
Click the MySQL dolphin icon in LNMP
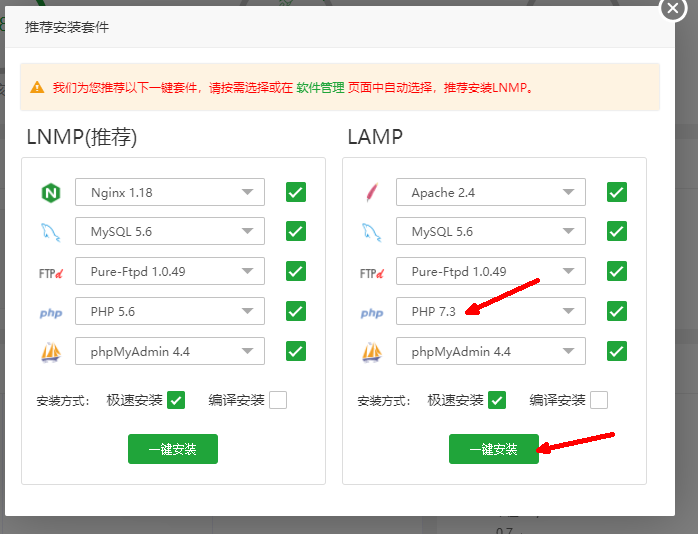pos(51,232)
